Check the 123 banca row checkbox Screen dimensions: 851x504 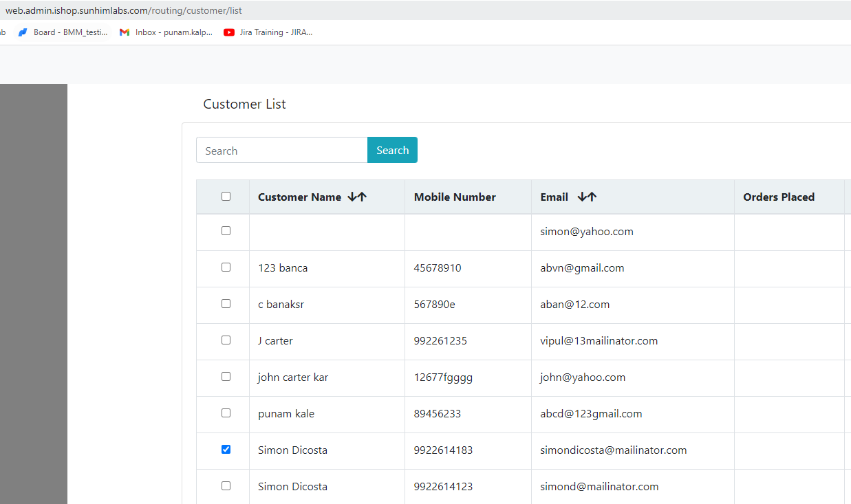pyautogui.click(x=226, y=267)
